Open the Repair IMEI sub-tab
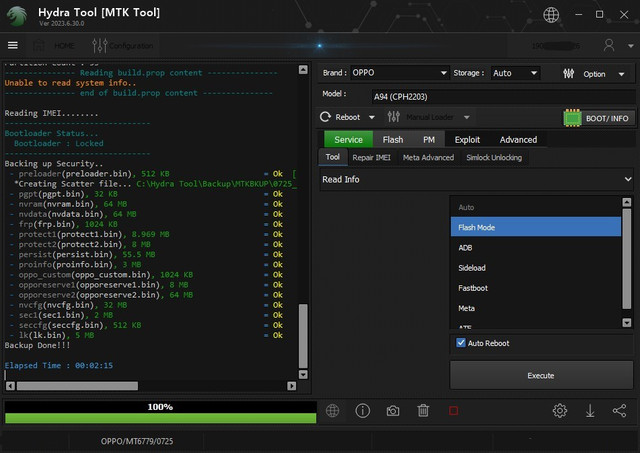 pyautogui.click(x=371, y=157)
